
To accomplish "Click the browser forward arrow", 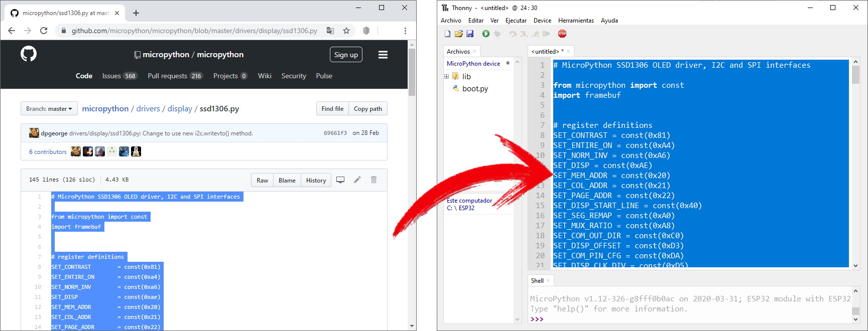I will [28, 31].
